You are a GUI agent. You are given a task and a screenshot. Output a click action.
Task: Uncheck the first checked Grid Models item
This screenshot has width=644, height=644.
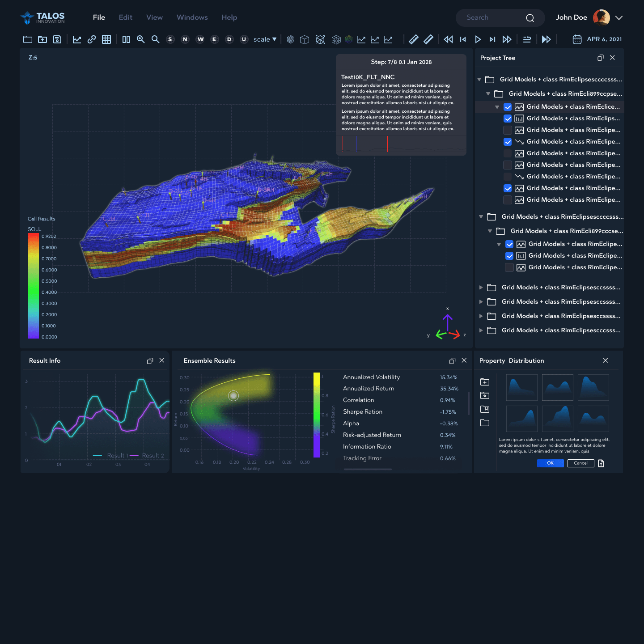click(x=508, y=107)
